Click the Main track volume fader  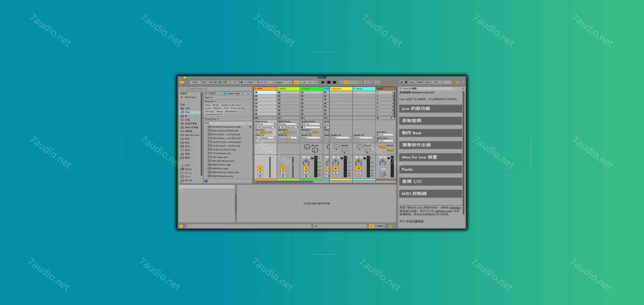tap(392, 166)
